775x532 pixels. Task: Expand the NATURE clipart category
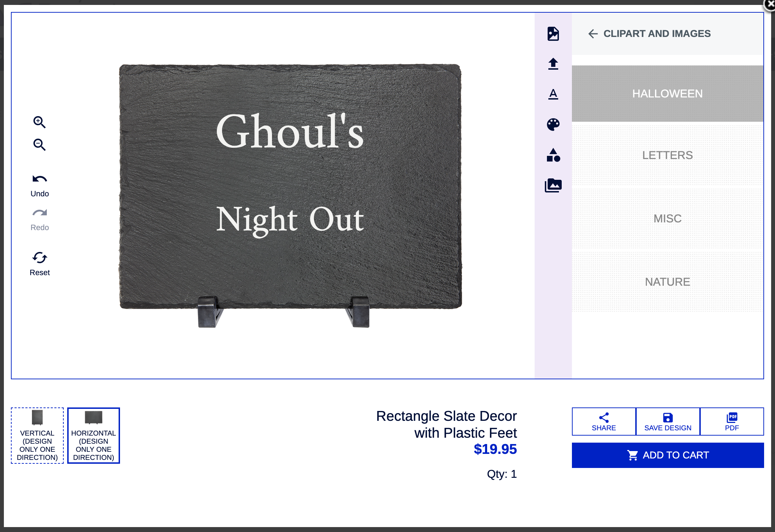(x=667, y=281)
